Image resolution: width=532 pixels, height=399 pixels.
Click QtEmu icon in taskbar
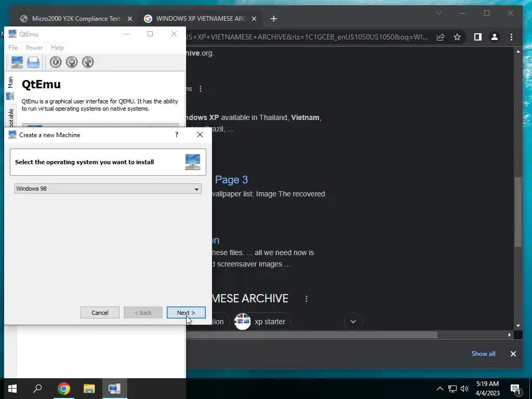114,389
